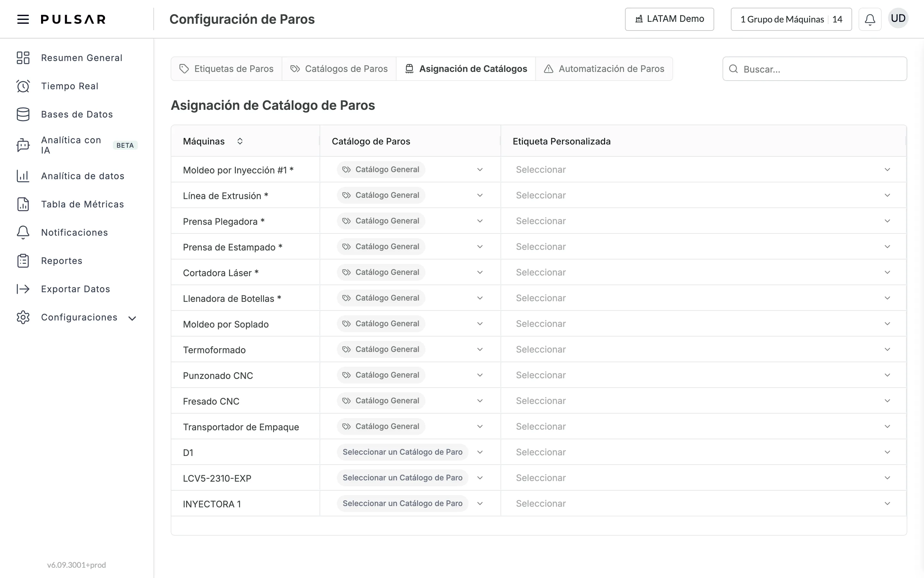Click the Tabla de Métricas document icon

(23, 204)
